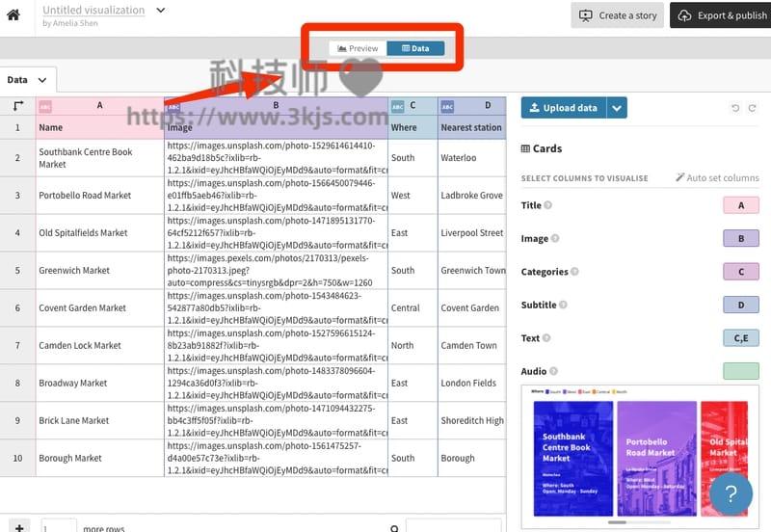Click cell London Fields
Viewport: 771px width, 532px height.
tap(472, 383)
